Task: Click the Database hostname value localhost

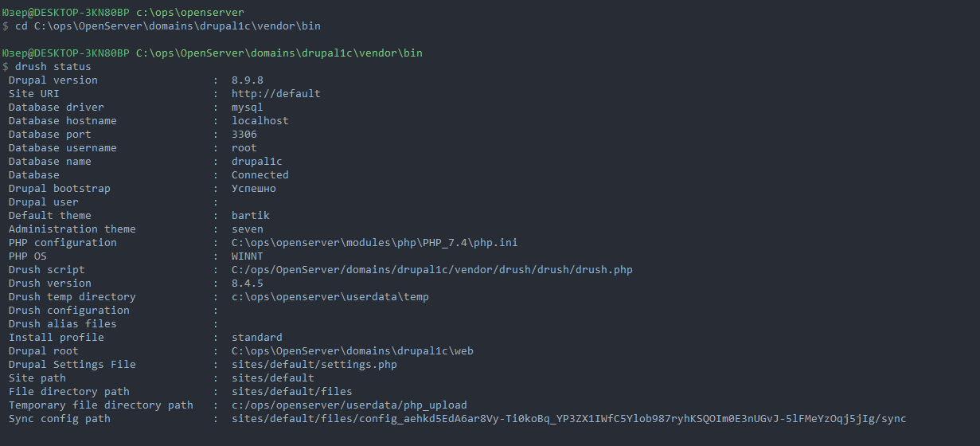Action: click(260, 121)
